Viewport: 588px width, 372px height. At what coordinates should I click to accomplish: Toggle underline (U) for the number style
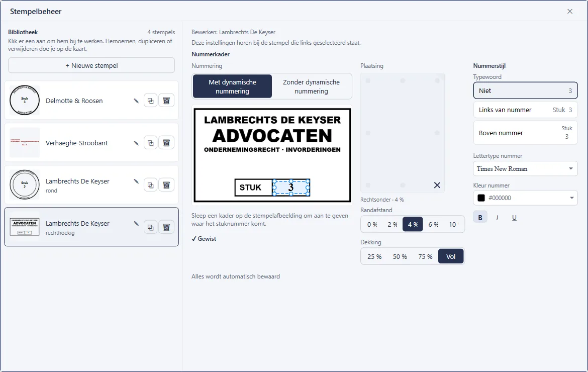[514, 218]
